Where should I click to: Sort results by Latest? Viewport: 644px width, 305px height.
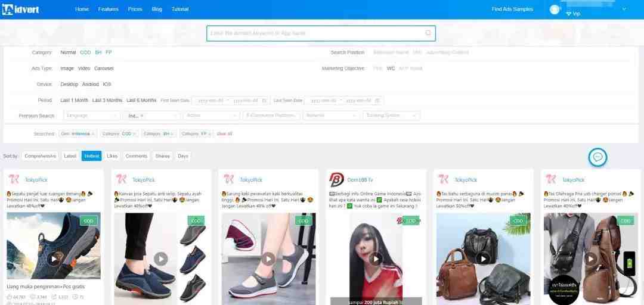[70, 156]
